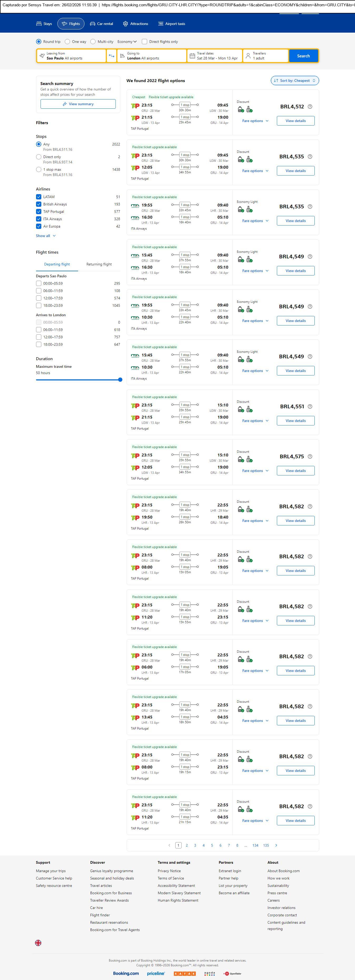355x980 pixels.
Task: Click the calendar icon in Travel dates
Action: [193, 56]
